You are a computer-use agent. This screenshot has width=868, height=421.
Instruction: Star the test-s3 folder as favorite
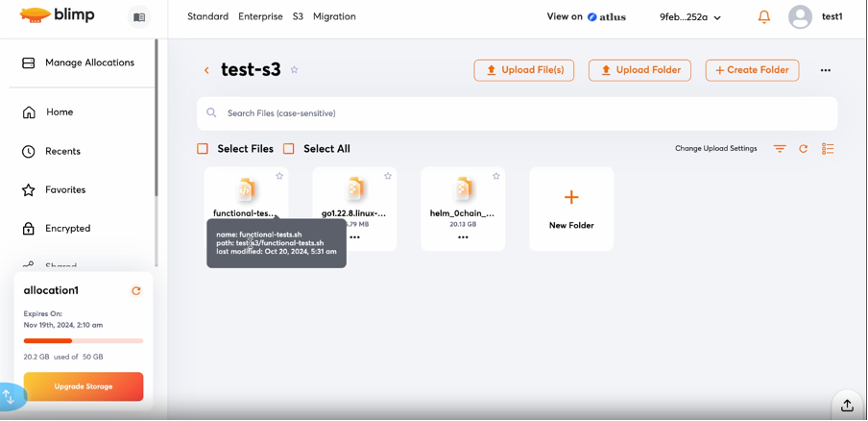pos(295,70)
